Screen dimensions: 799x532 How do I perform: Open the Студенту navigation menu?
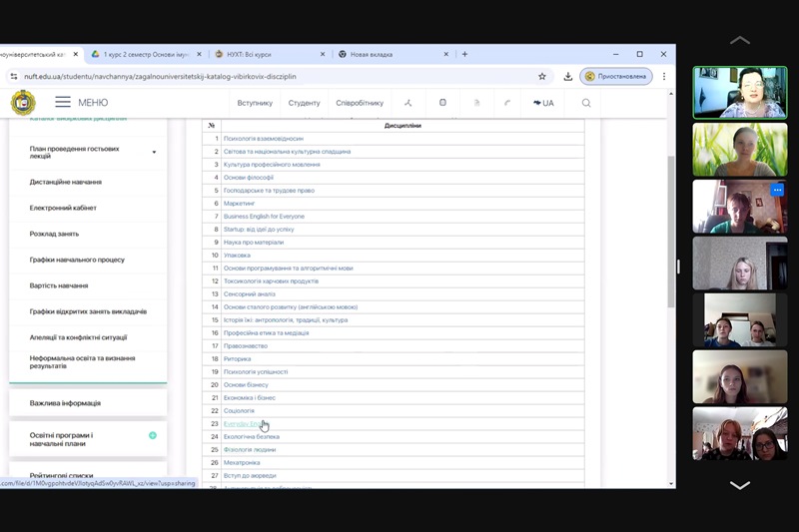pos(304,103)
